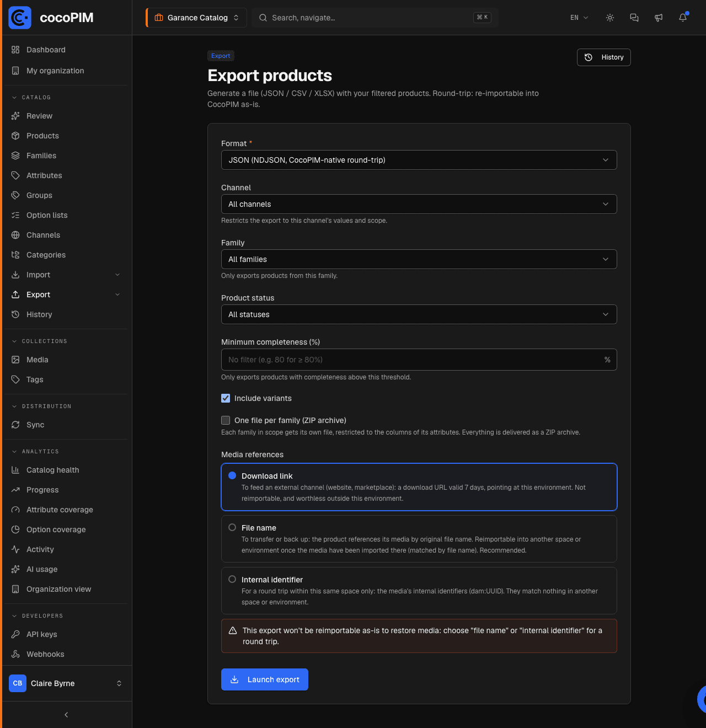Collapse the sidebar with the bottom chevron
This screenshot has height=728, width=706.
66,715
